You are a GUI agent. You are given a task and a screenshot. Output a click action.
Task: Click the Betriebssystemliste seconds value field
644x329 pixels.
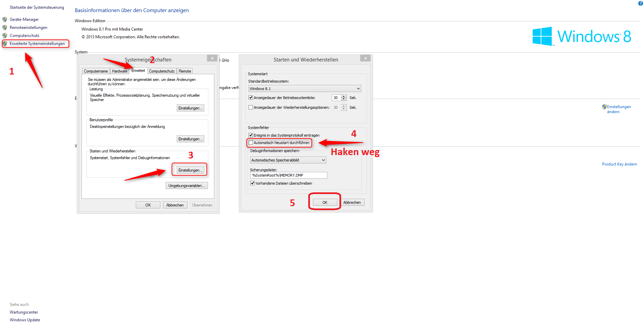click(336, 98)
